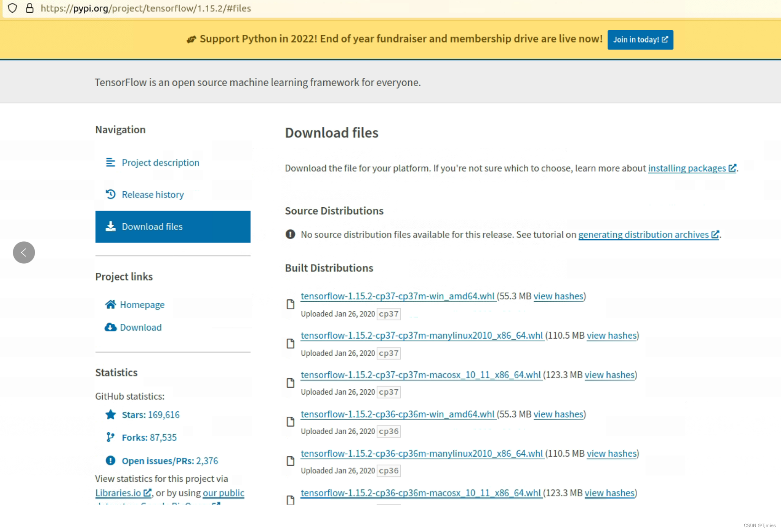The width and height of the screenshot is (782, 532).
Task: Click the padlock site security icon
Action: 29,8
